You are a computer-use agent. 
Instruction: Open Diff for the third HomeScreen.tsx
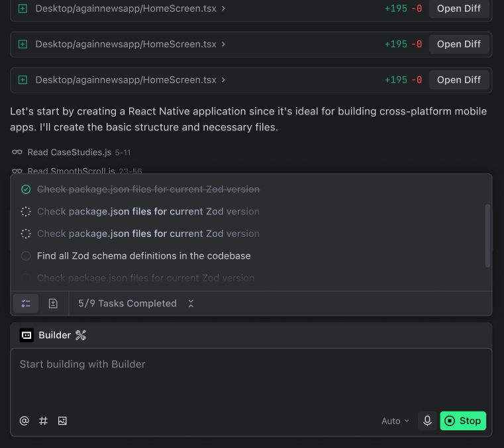(x=458, y=80)
